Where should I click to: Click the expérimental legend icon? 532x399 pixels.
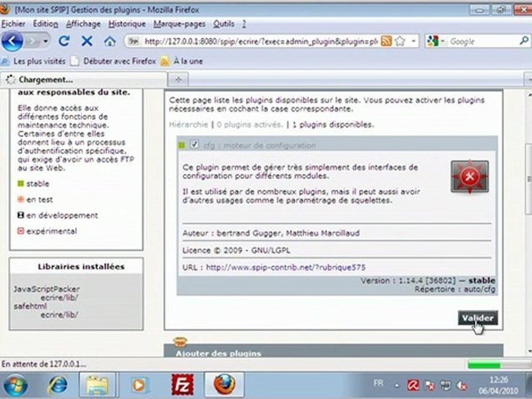[x=21, y=231]
